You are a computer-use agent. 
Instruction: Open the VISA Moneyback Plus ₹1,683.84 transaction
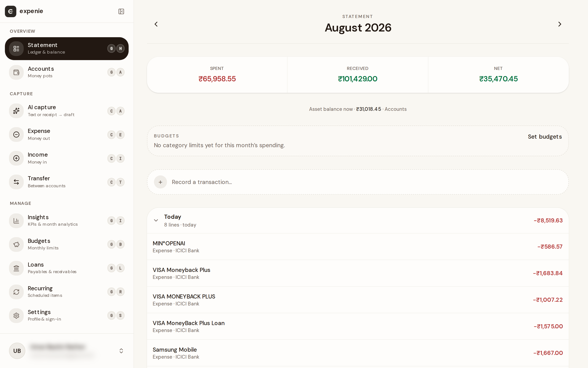point(358,273)
